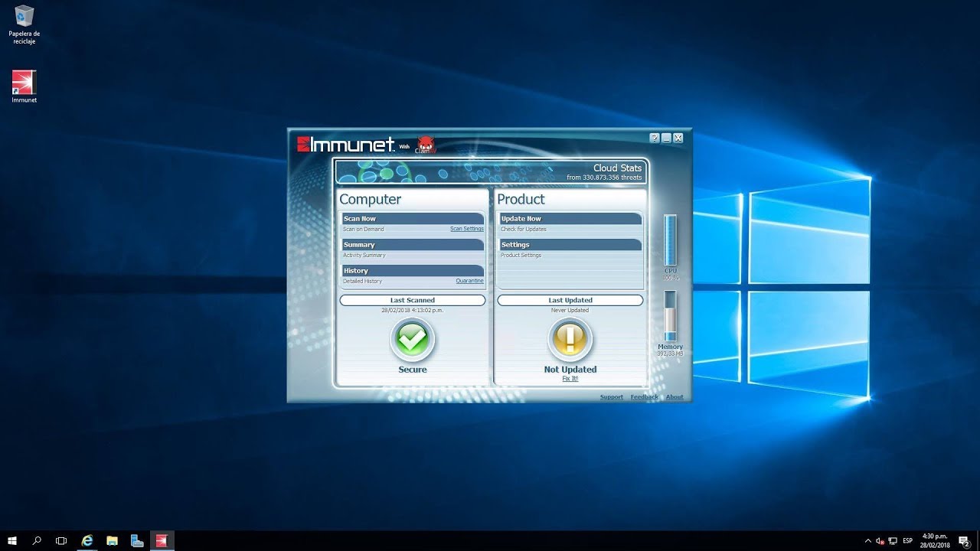Open the Papelera de reciclaje desktop icon
The height and width of the screenshot is (551, 980).
coord(24,24)
